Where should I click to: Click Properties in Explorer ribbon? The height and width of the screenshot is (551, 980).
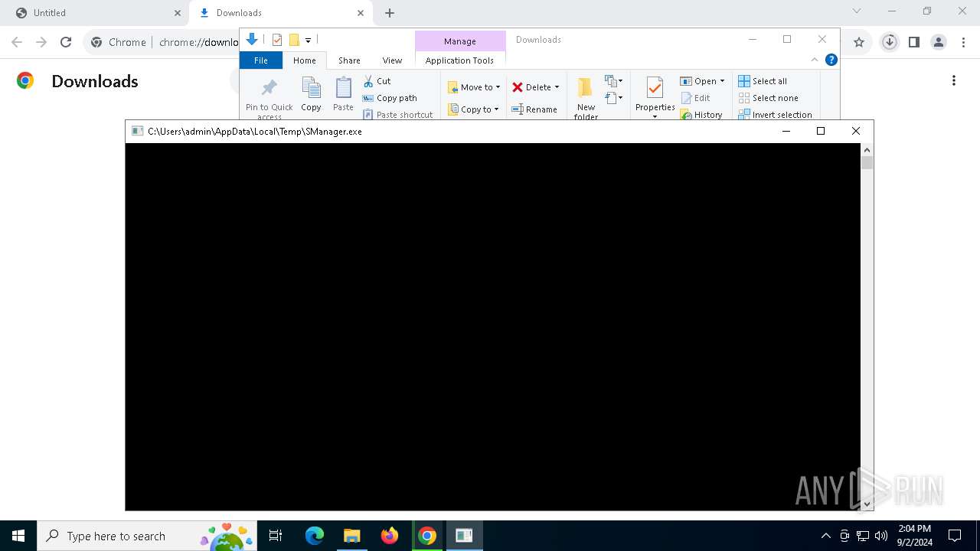(655, 98)
